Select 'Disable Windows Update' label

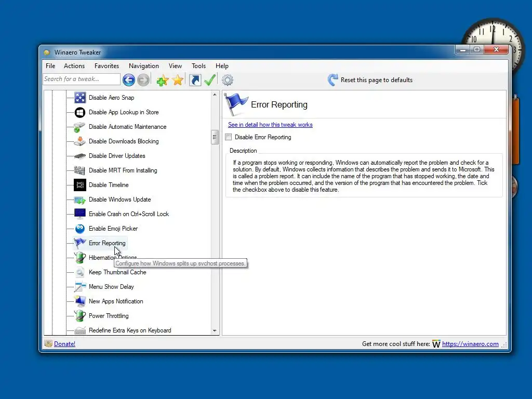120,199
